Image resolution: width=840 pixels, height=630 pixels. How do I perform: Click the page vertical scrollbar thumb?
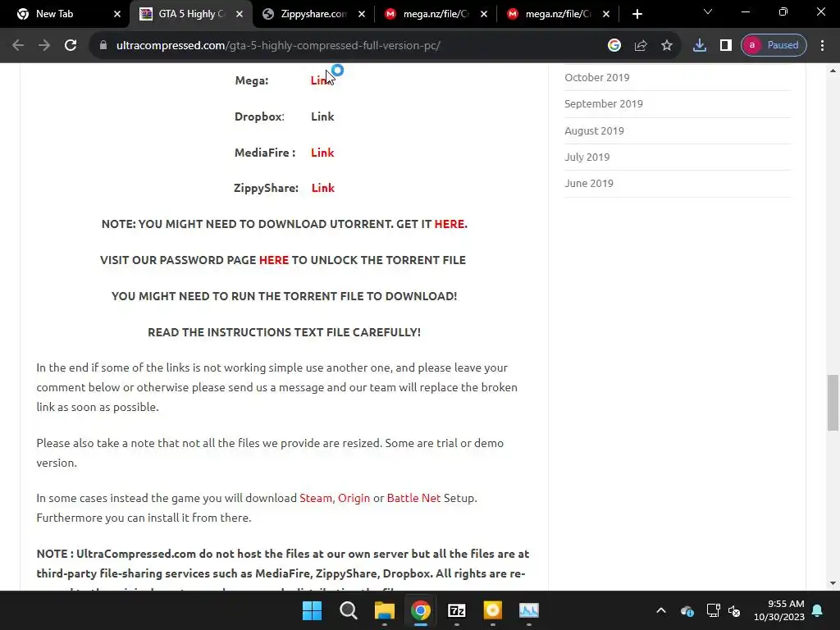pyautogui.click(x=833, y=403)
